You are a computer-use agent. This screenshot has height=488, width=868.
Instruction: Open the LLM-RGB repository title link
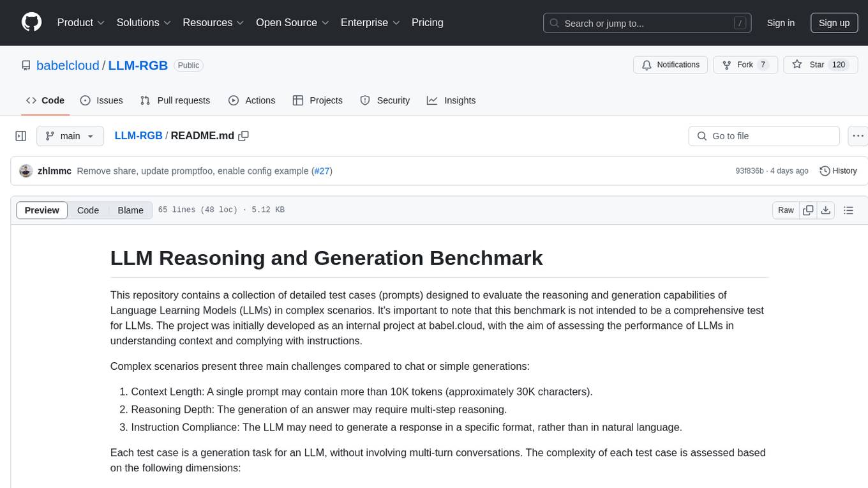tap(138, 65)
